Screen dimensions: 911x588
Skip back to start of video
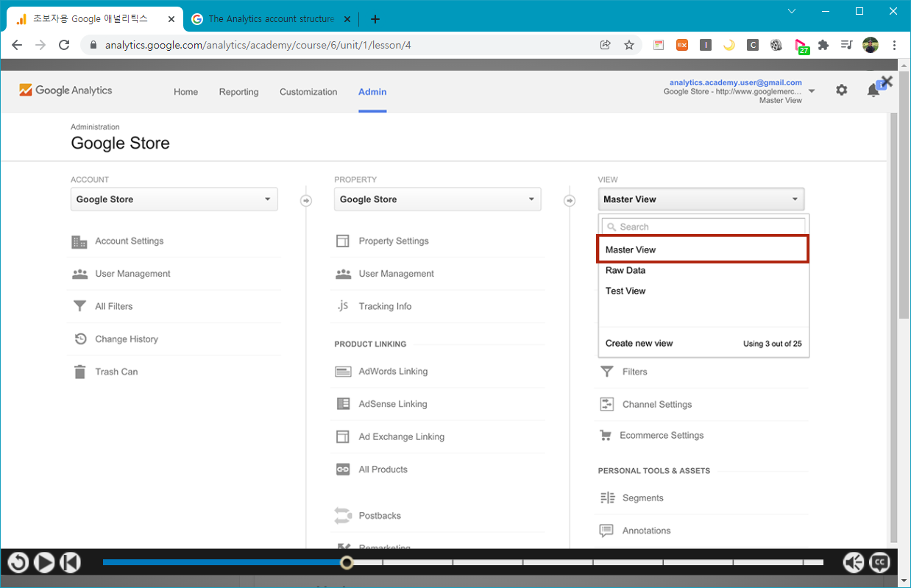(70, 563)
